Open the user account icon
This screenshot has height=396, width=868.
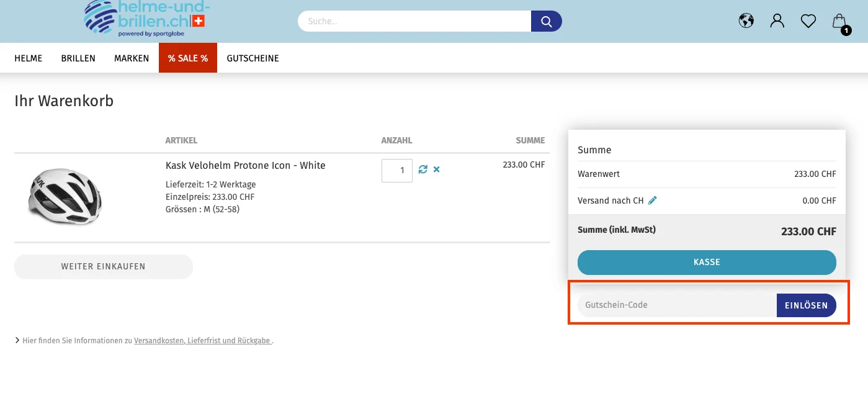coord(777,21)
